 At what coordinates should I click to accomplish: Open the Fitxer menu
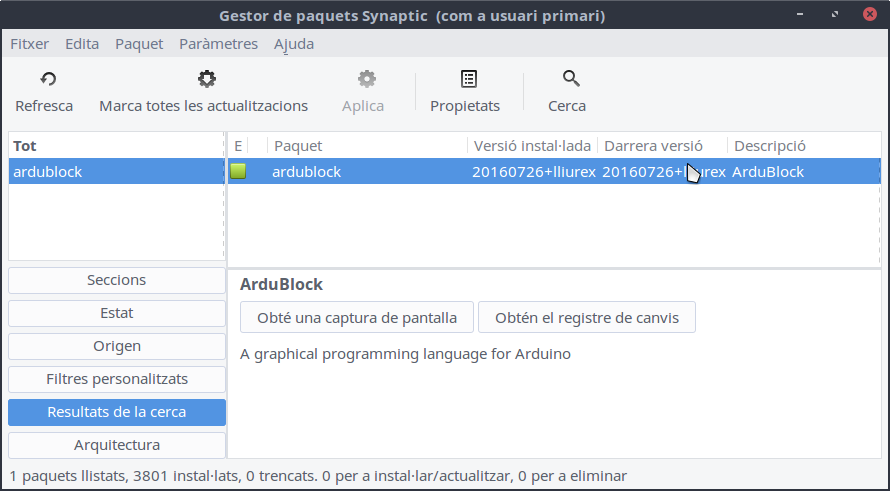click(29, 44)
